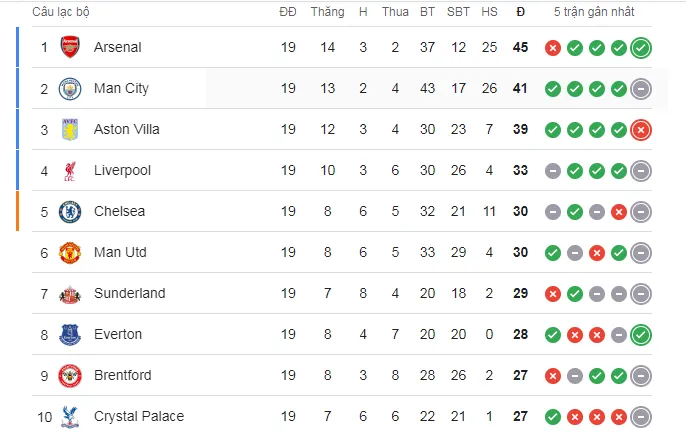Open the Arsenal team name link

pos(117,47)
